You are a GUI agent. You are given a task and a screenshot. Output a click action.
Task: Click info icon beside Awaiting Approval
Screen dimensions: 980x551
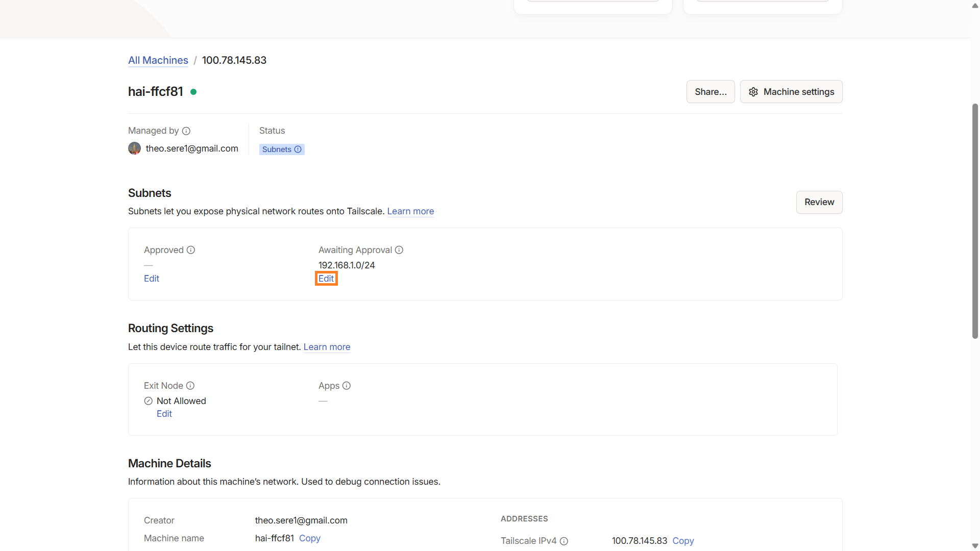click(399, 250)
